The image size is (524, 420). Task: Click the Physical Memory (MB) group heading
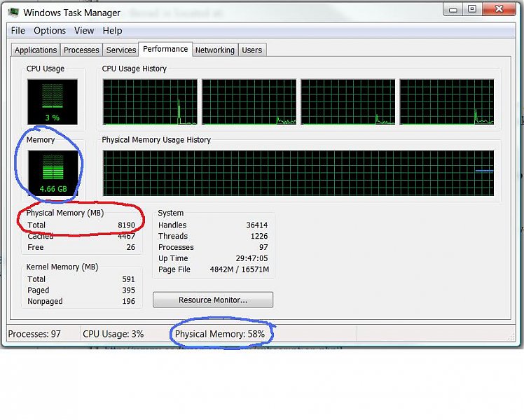tap(65, 213)
